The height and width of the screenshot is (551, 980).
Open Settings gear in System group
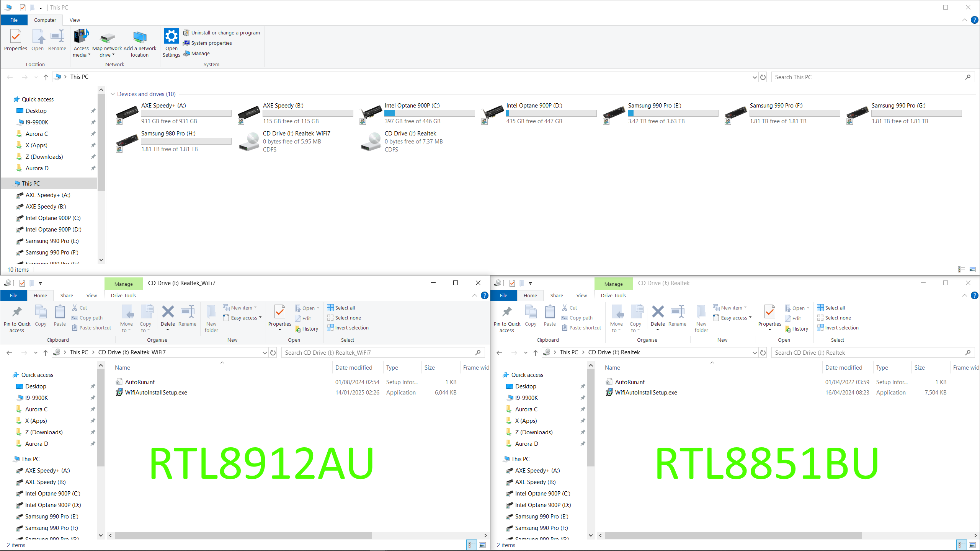coord(171,43)
